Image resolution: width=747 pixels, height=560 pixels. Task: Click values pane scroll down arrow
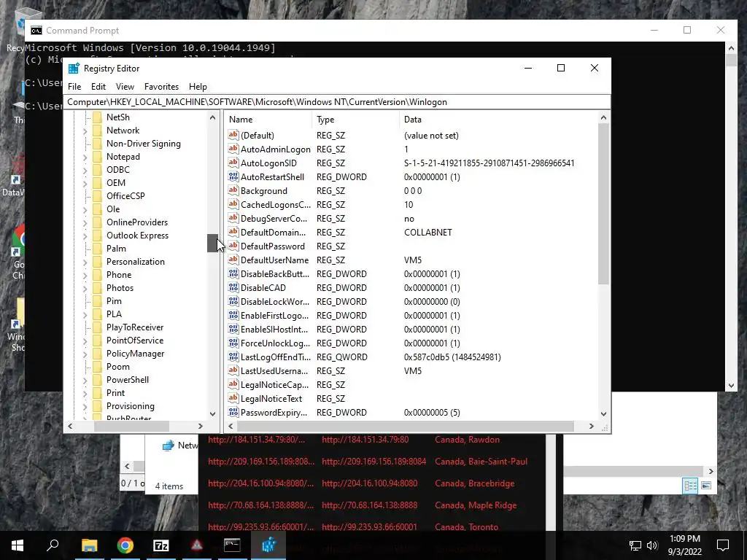click(x=603, y=413)
